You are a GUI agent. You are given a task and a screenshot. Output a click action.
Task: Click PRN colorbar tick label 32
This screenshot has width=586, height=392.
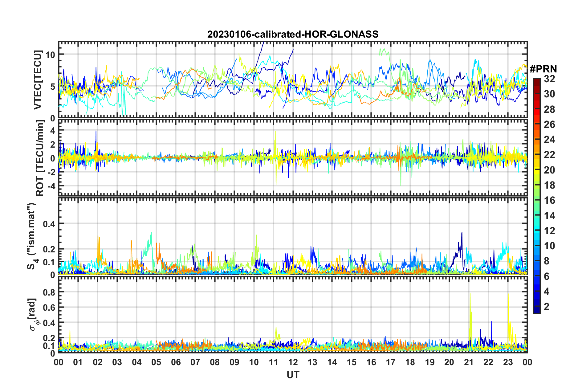[x=549, y=79]
